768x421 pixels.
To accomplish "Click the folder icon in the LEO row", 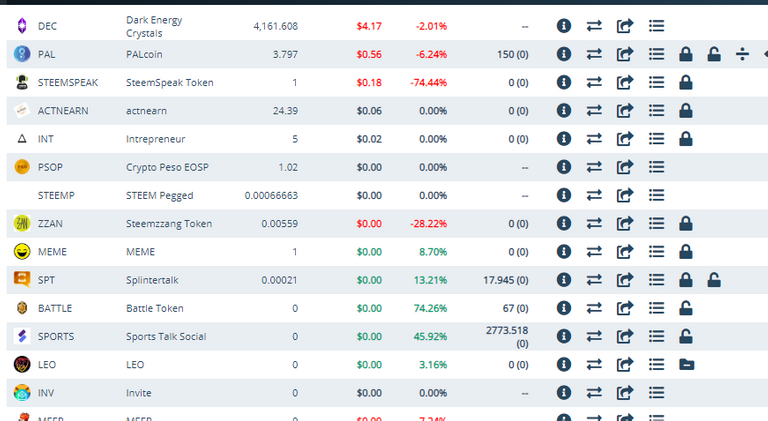I will (687, 364).
